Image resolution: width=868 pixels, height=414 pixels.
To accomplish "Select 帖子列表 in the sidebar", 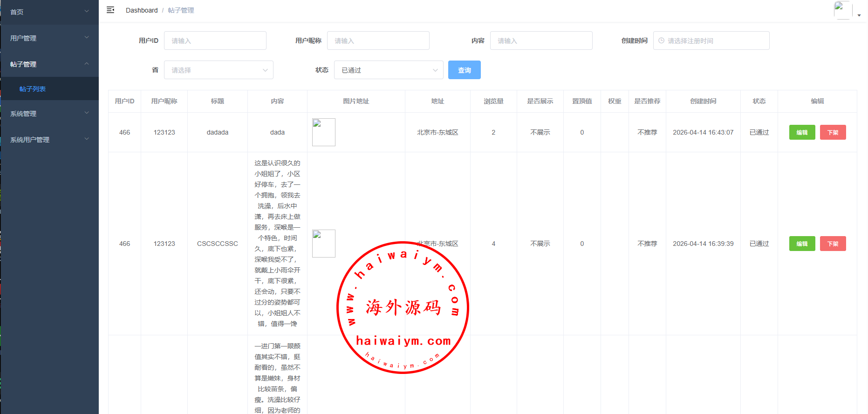I will pos(33,89).
